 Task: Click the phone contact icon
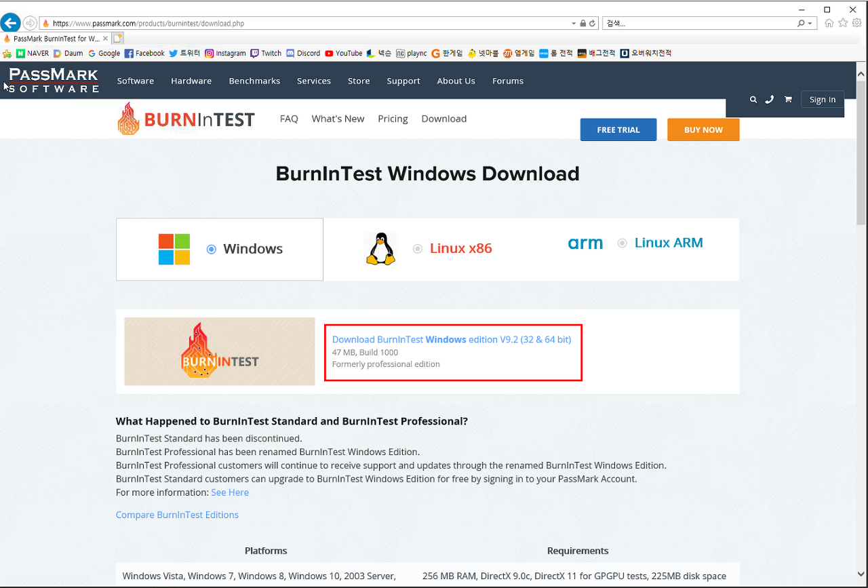tap(769, 100)
